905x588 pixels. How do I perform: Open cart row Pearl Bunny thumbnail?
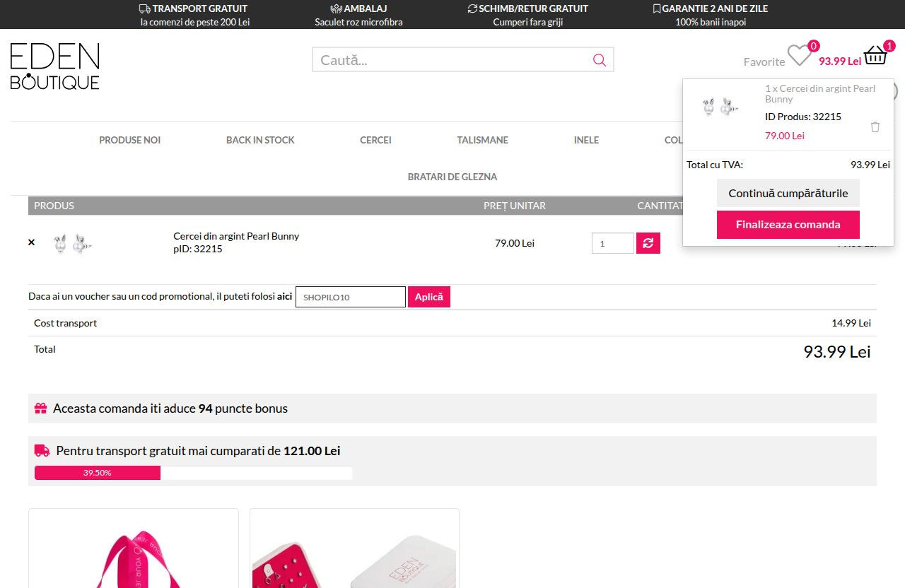tap(73, 244)
